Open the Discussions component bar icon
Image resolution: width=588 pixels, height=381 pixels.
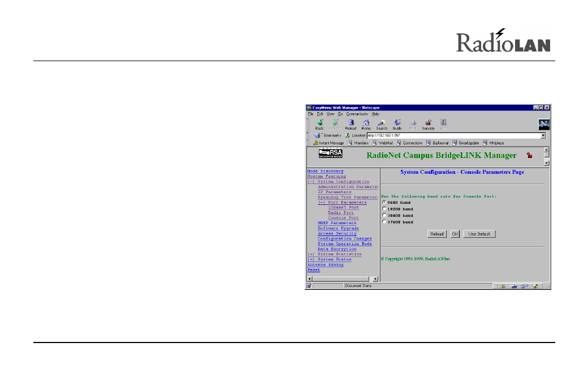(x=524, y=286)
